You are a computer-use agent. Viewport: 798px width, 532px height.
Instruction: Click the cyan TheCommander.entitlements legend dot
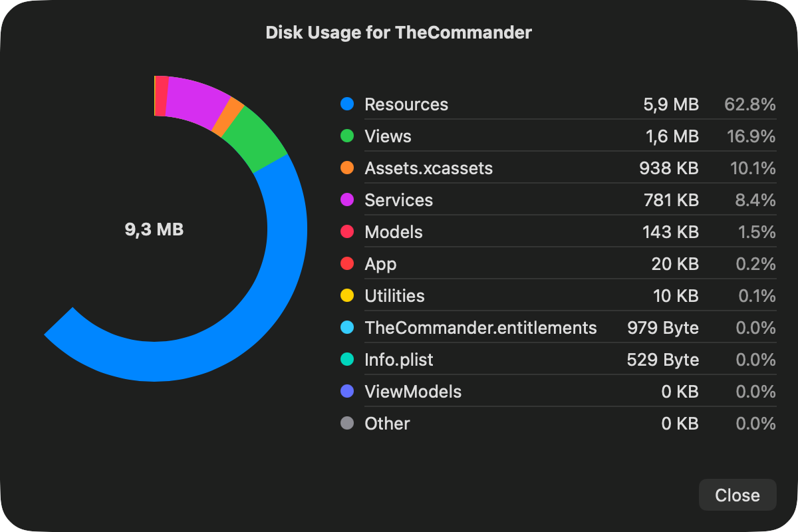click(347, 328)
